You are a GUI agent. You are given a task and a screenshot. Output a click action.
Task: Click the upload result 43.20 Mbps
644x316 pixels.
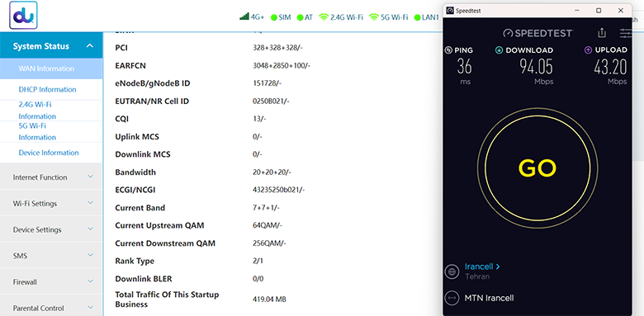(x=610, y=67)
